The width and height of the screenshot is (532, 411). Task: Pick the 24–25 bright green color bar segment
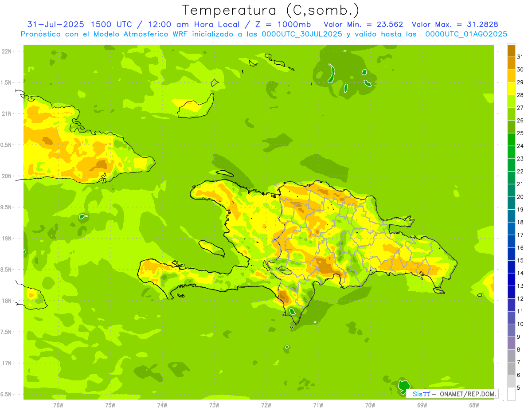[x=511, y=140]
